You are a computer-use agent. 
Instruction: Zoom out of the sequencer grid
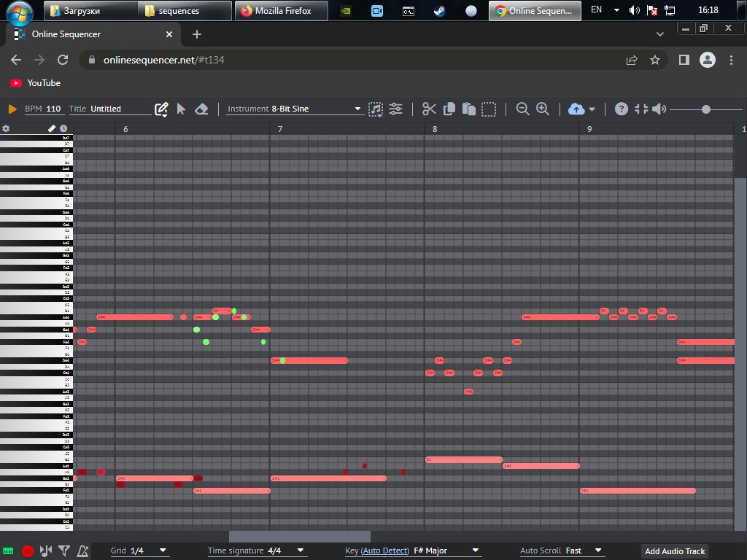pyautogui.click(x=522, y=109)
